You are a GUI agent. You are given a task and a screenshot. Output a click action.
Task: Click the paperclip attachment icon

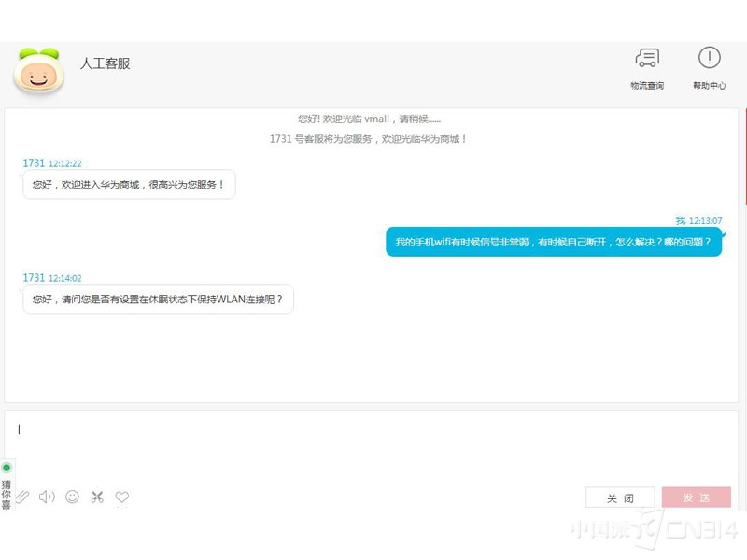(x=22, y=497)
